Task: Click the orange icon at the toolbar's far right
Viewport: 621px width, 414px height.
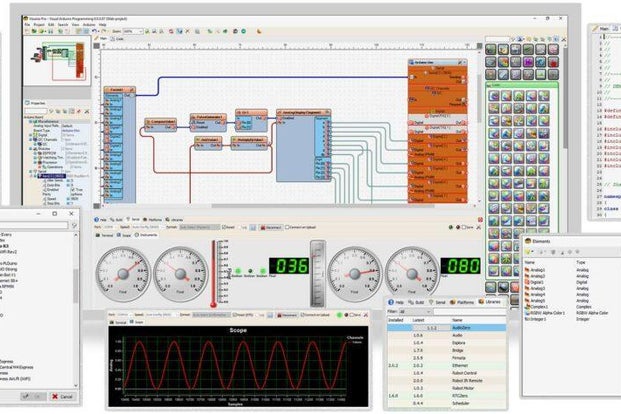Action: (x=259, y=31)
